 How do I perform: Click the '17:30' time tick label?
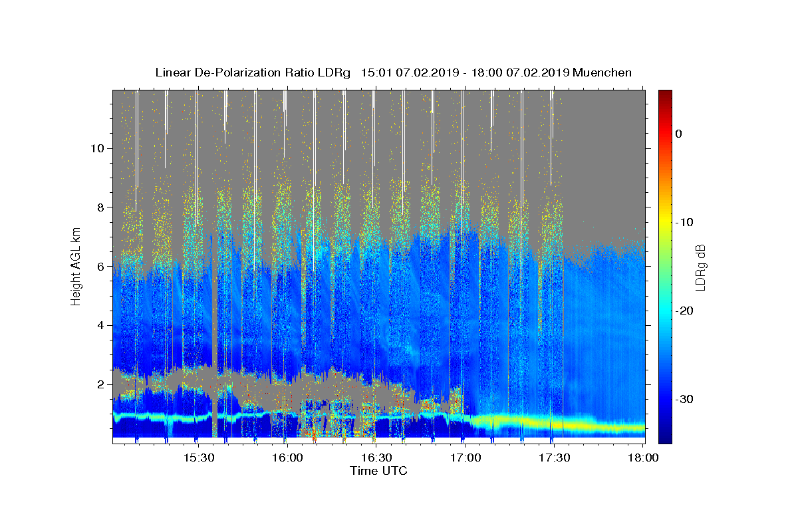point(553,458)
